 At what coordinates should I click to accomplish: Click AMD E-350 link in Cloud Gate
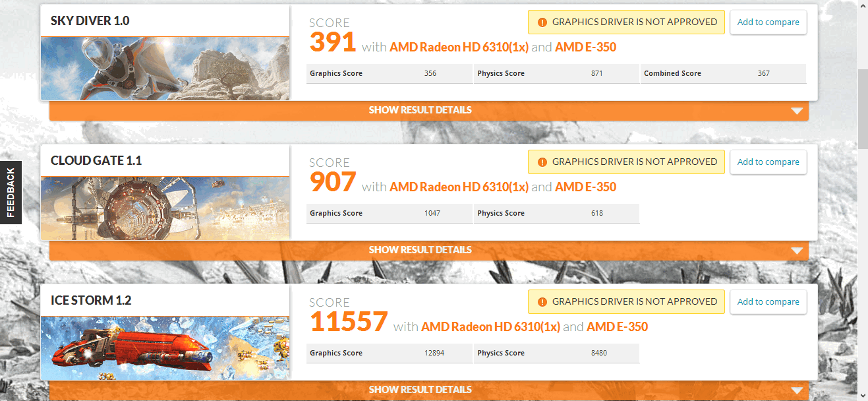586,187
